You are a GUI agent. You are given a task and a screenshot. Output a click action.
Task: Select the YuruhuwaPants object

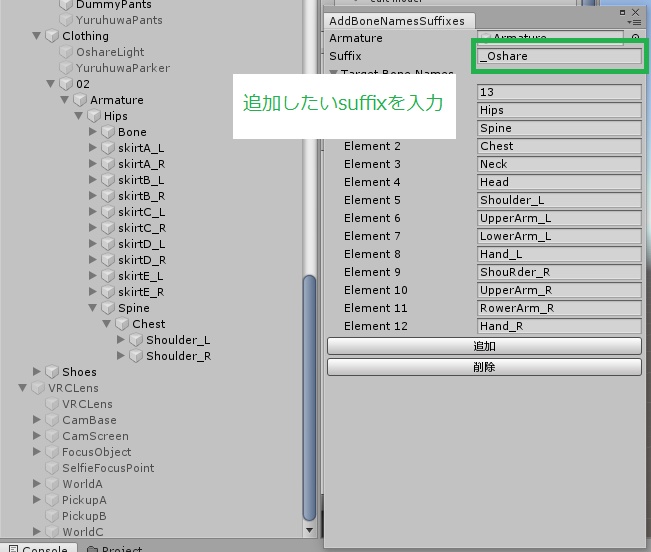click(x=119, y=20)
